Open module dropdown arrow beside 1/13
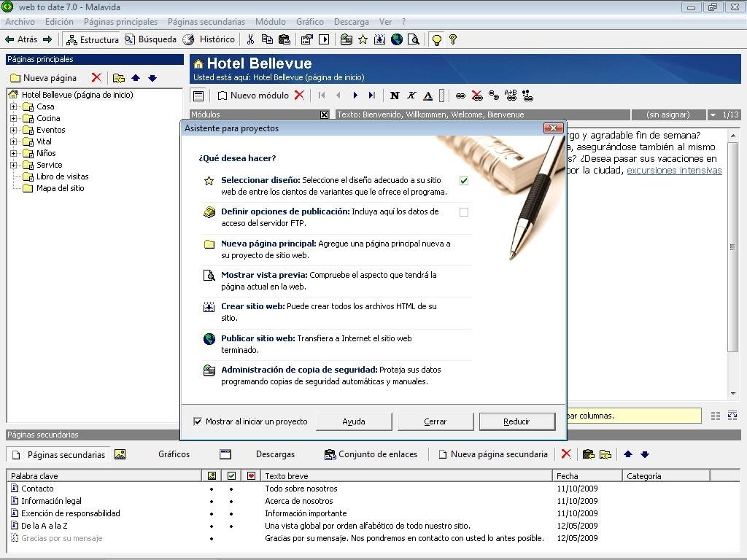 tap(713, 114)
